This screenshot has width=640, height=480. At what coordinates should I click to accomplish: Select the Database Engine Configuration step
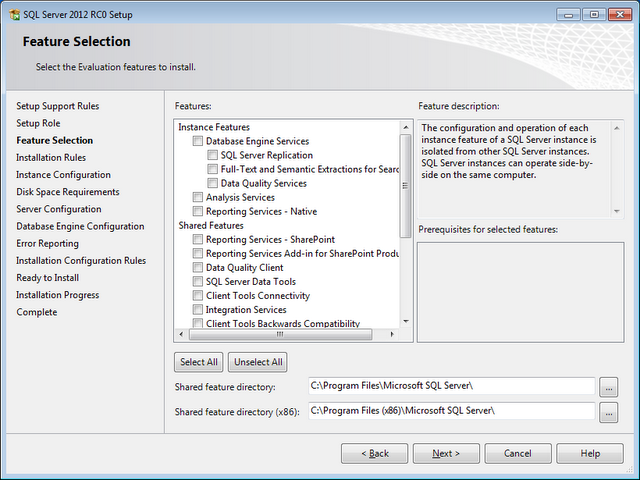[80, 226]
